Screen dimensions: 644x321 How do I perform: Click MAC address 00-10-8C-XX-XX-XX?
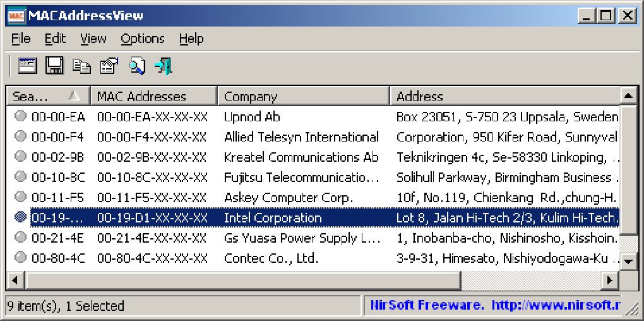point(152,177)
